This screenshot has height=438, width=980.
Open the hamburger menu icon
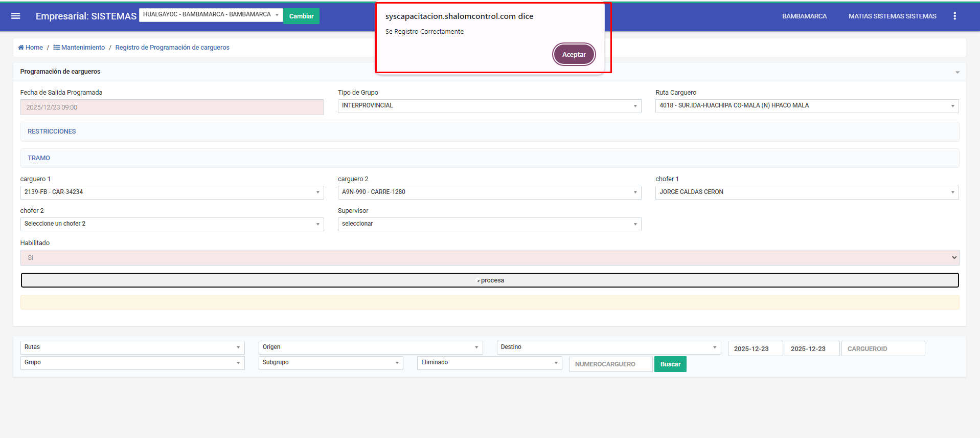16,16
